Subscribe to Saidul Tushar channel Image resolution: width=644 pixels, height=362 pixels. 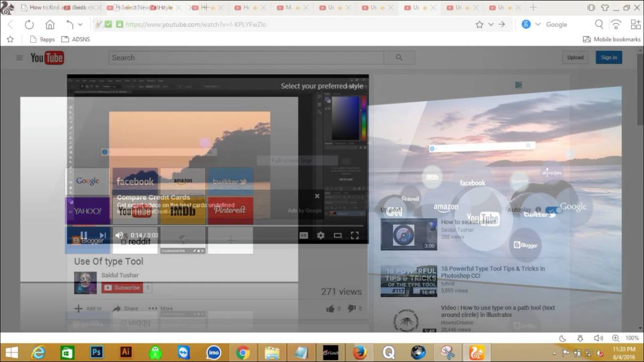(x=122, y=288)
